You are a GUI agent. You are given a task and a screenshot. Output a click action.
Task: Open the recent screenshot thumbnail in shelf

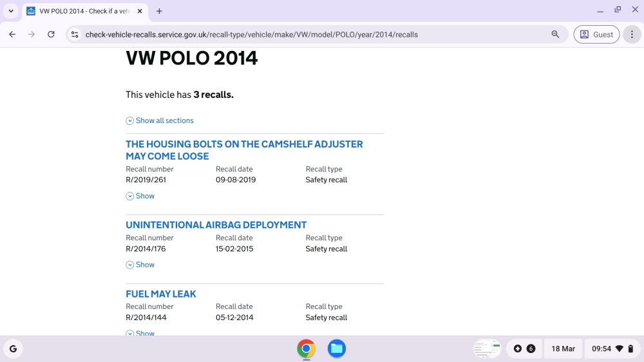(487, 349)
